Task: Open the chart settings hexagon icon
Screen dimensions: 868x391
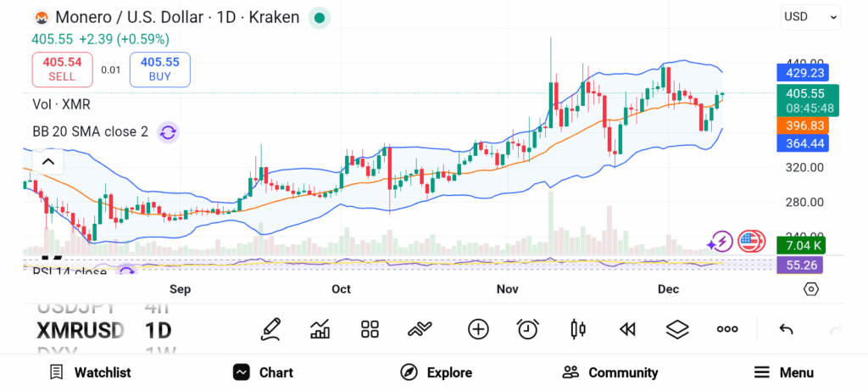Action: [811, 289]
